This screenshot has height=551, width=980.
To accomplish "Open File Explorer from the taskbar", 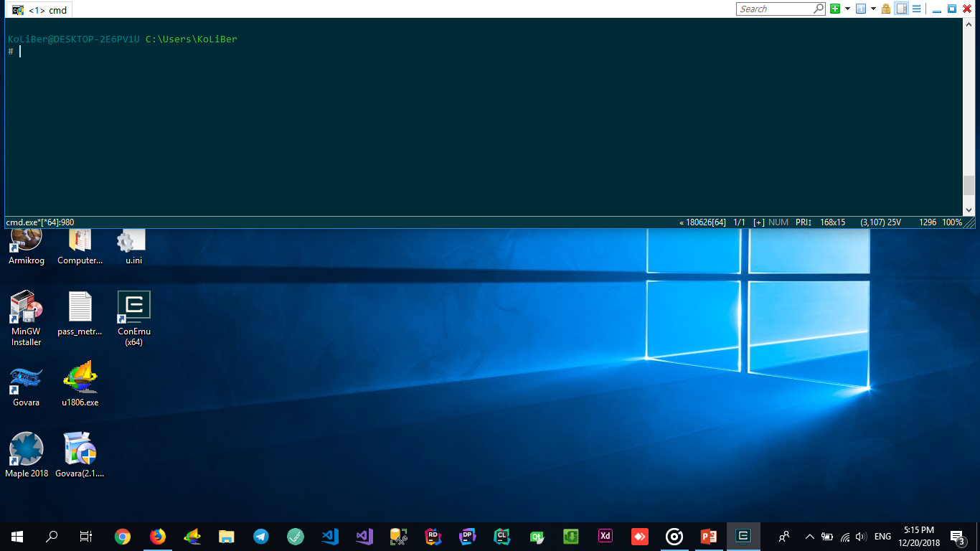I will 227,536.
